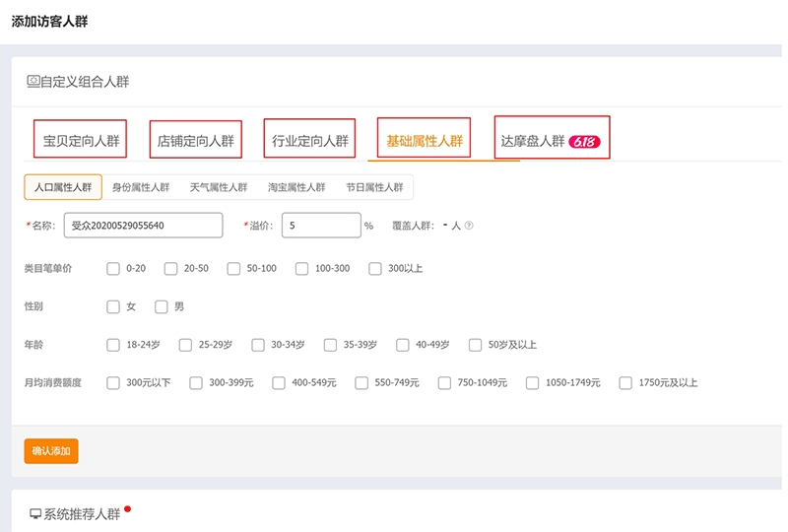Enable the 300元以下 monthly spending checkbox
The width and height of the screenshot is (788, 532).
[x=113, y=382]
